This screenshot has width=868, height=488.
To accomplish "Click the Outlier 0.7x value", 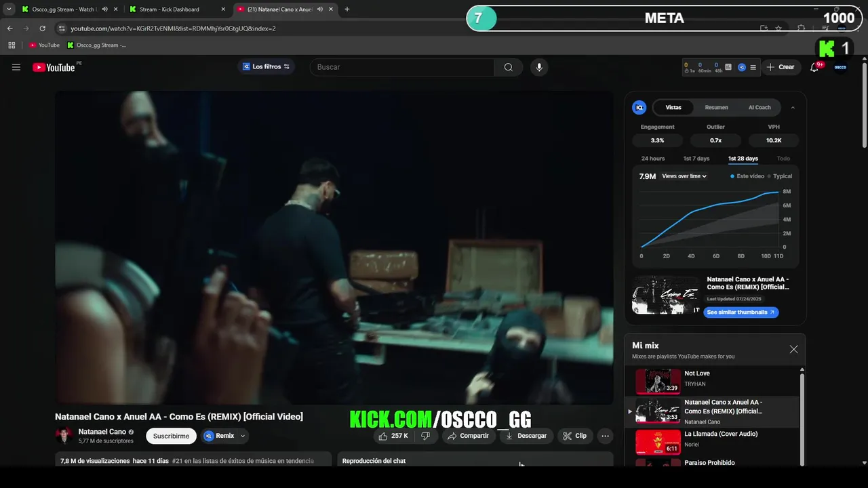I will coord(715,140).
